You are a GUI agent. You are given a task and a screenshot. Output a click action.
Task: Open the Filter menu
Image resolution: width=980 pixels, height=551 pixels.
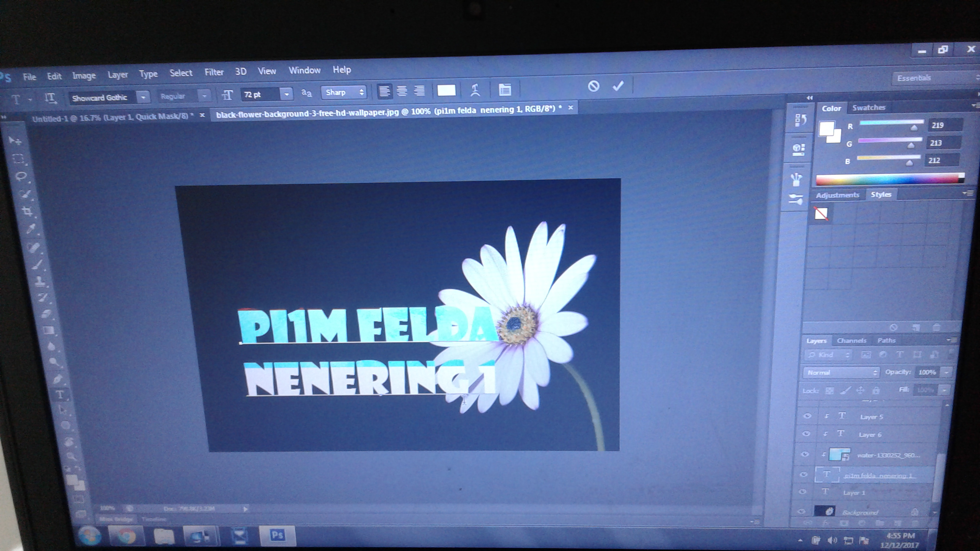point(214,72)
